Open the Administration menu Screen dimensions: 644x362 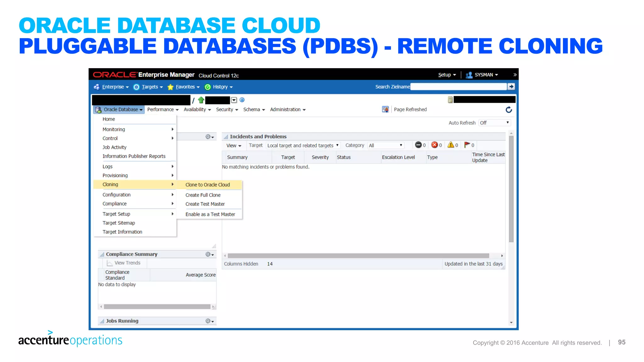pyautogui.click(x=288, y=109)
